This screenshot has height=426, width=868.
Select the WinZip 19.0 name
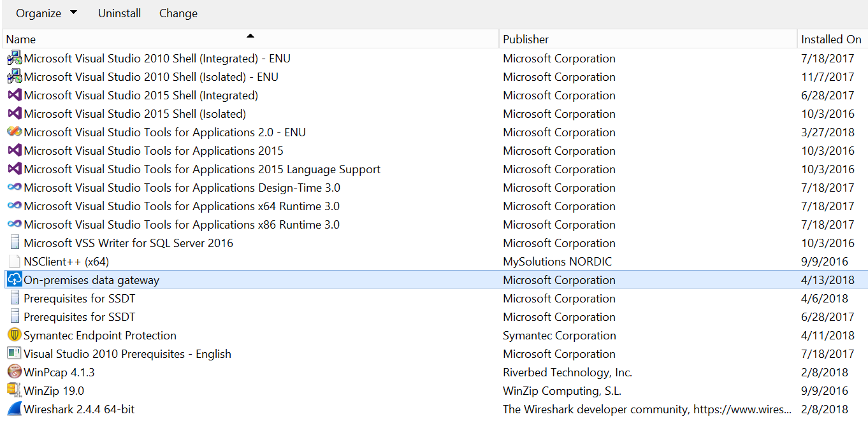point(54,391)
